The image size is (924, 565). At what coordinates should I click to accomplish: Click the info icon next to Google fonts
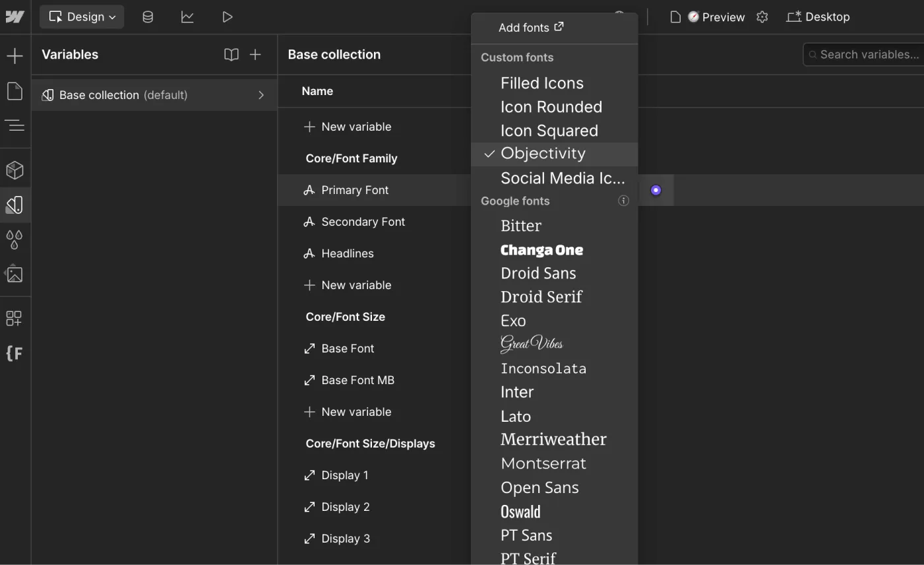[623, 201]
